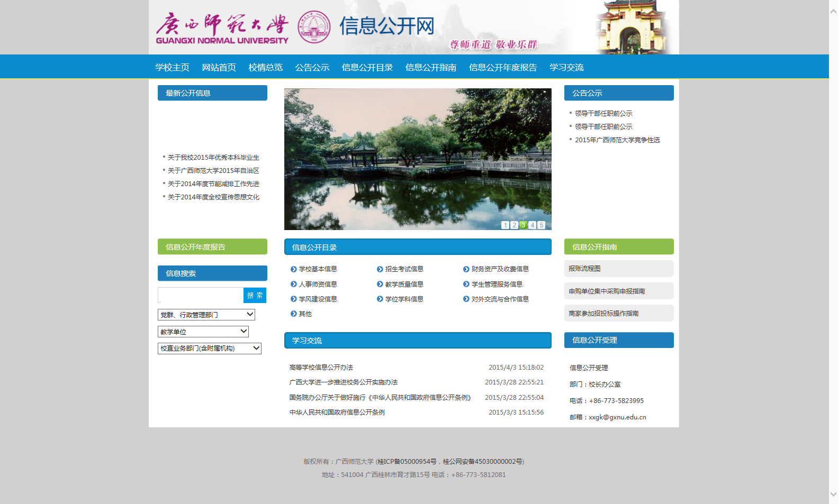Open 2015年广西师范大学竞争性选 announcement

(x=617, y=140)
